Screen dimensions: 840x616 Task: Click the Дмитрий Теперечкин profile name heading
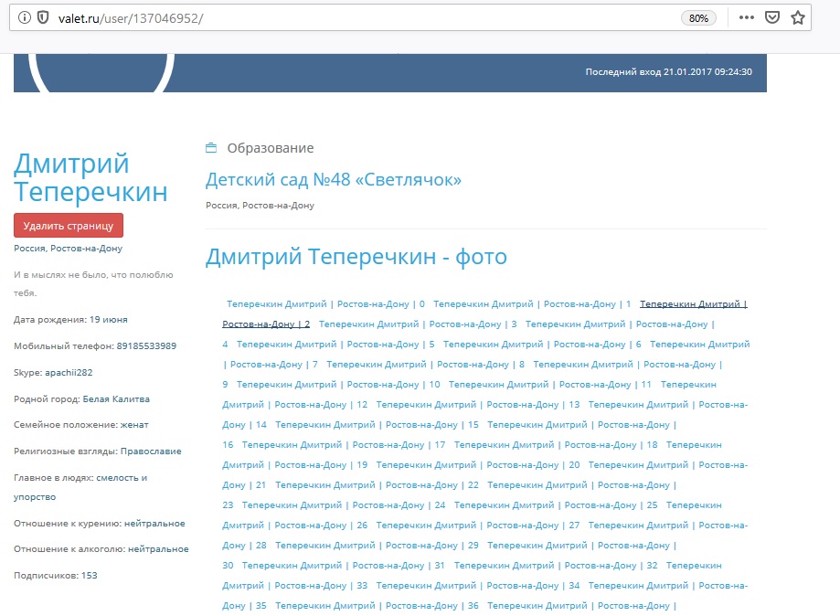(x=90, y=178)
